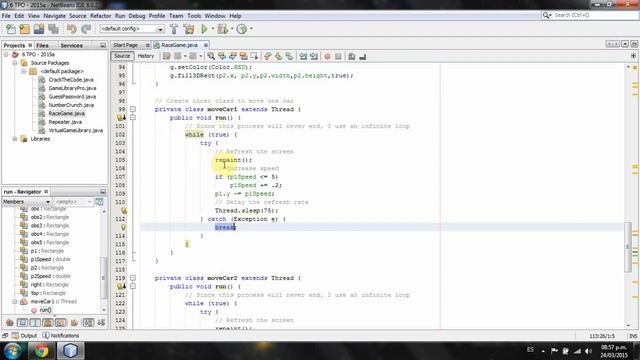Click the Last Edit icon in editor toolbar
This screenshot has width=640, height=360.
pos(167,56)
